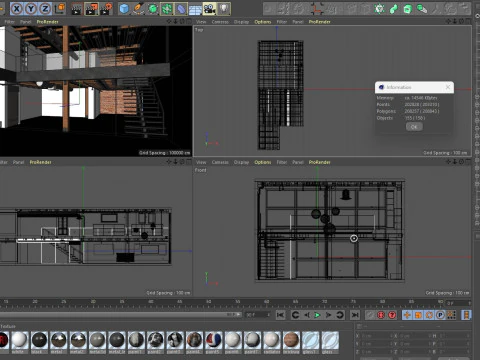
Task: Click the Keyframe Selection red button
Action: (392, 315)
